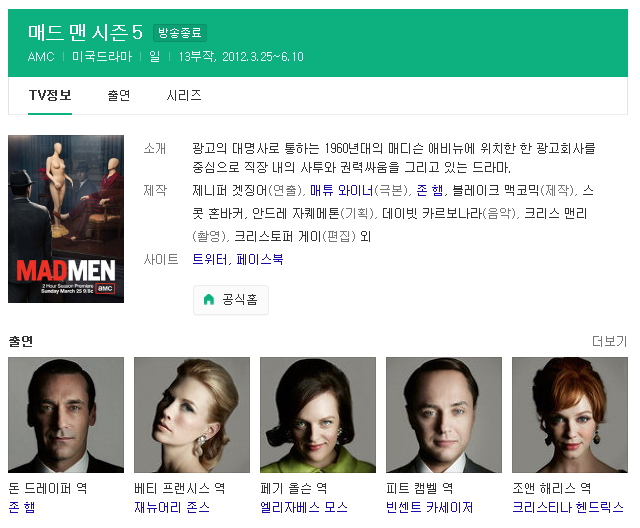Click director name 제니퍼 겟징어
The image size is (640, 528).
[x=230, y=191]
